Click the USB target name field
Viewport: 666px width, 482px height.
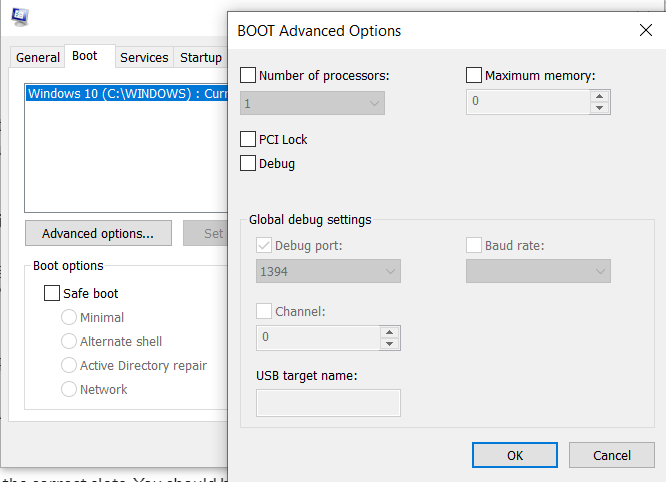(x=328, y=402)
